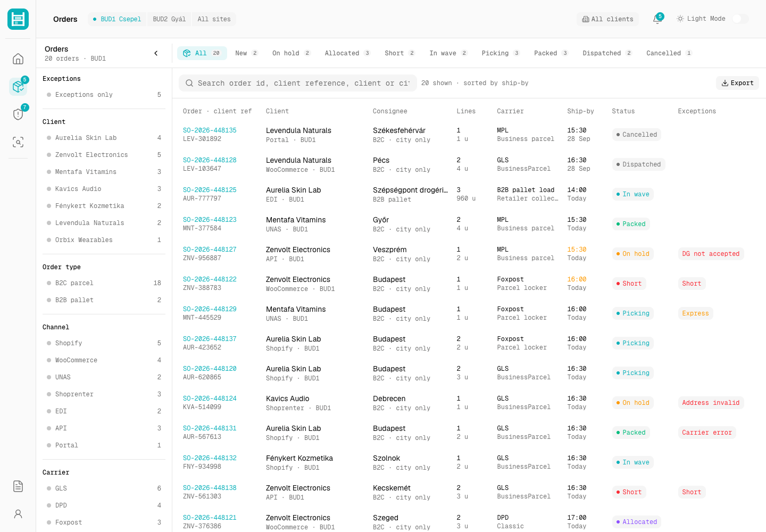Open the Home dashboard sidebar icon

pos(18,59)
